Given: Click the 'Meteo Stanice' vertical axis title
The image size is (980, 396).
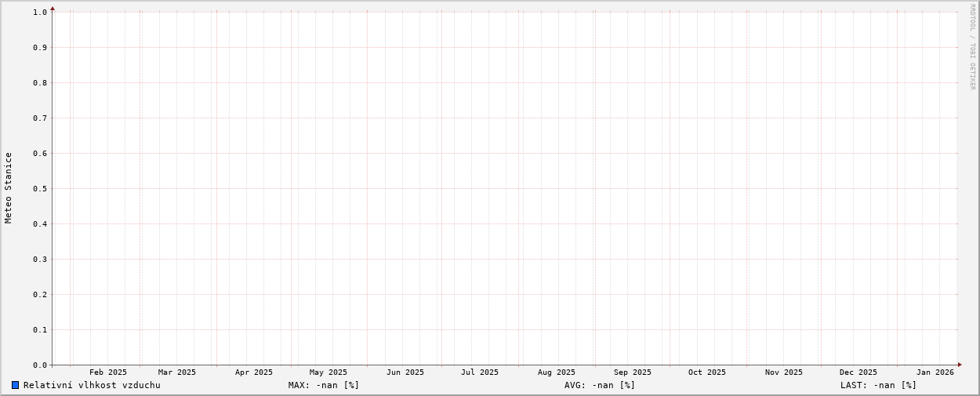Looking at the screenshot, I should 9,188.
